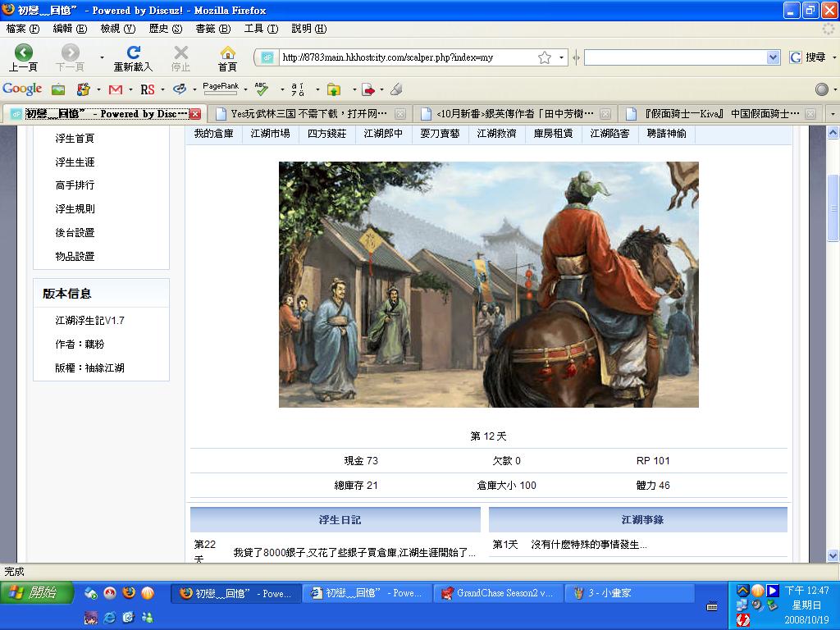Expand the back/forward history dropdown
The image size is (840, 630).
(102, 57)
